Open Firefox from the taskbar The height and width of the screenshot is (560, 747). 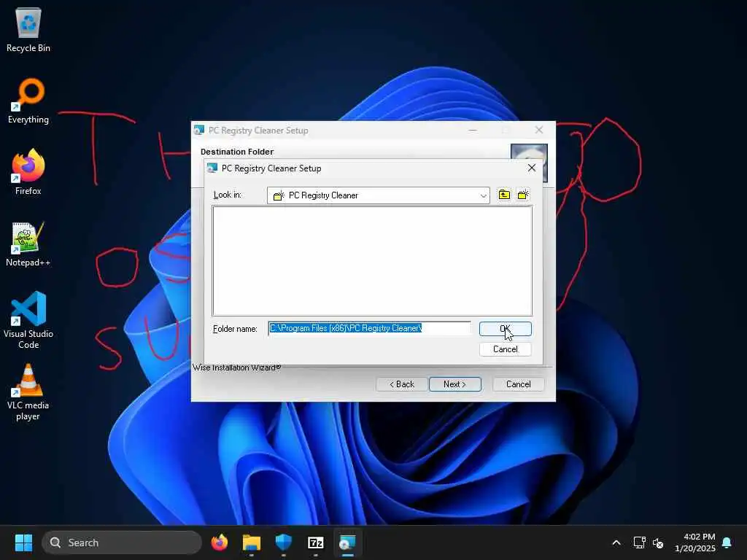220,542
